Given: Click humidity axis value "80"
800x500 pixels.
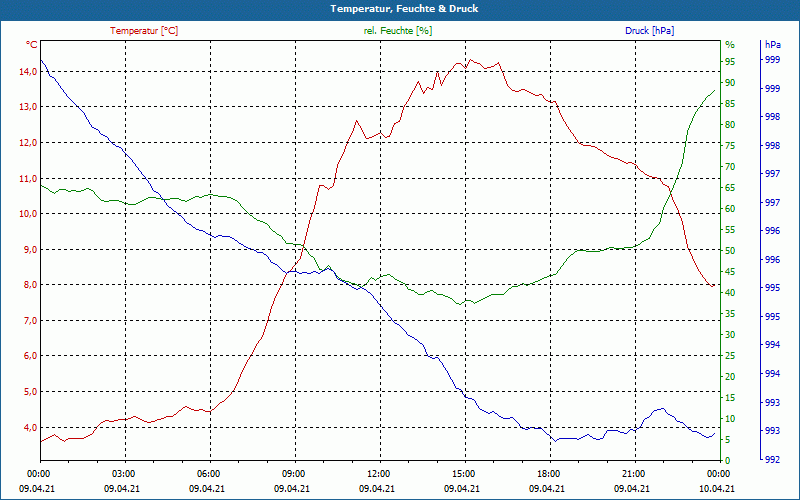Looking at the screenshot, I should 730,124.
